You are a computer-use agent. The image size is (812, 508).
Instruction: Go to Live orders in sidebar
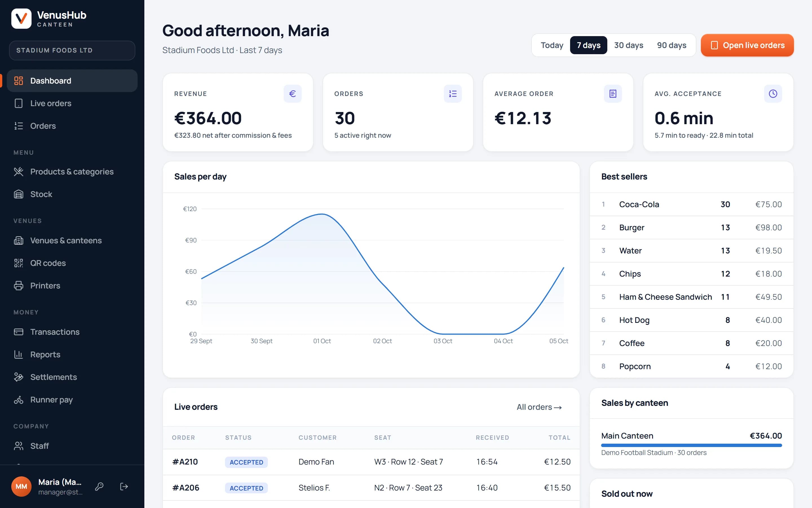coord(72,103)
